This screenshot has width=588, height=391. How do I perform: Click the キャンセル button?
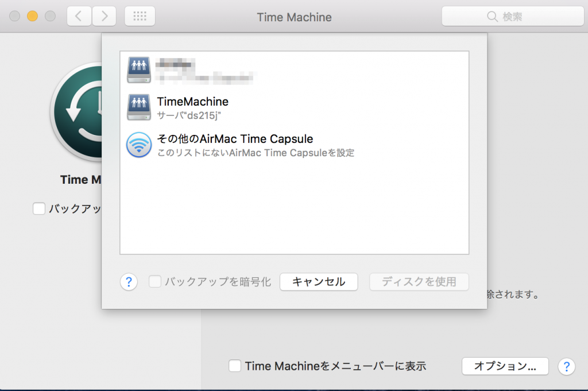pos(319,281)
